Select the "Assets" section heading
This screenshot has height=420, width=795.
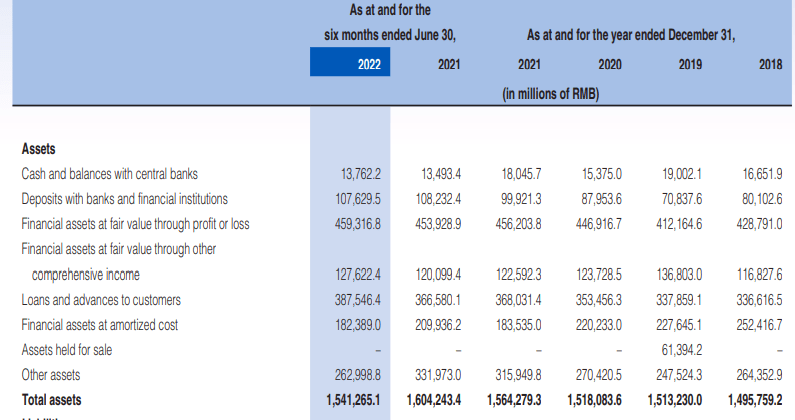click(x=39, y=148)
